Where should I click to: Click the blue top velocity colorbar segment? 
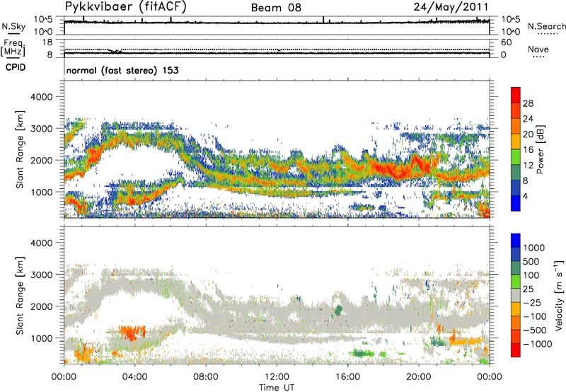[x=516, y=241]
